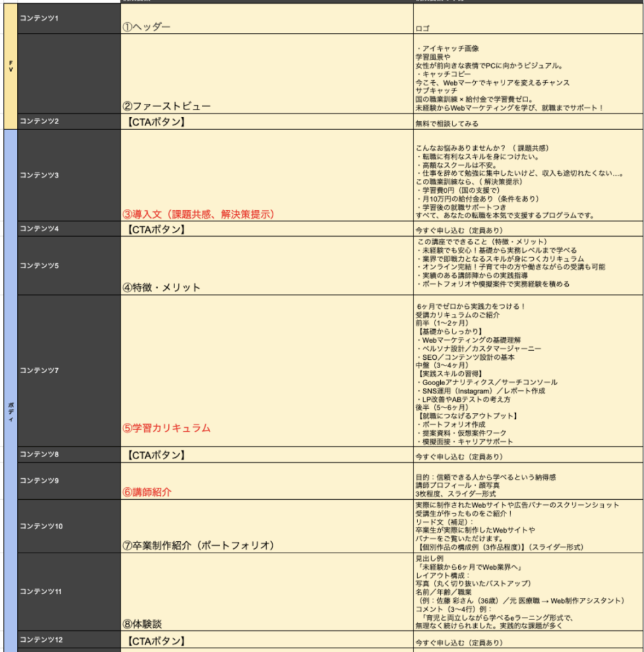This screenshot has height=652, width=644.
Task: Click the red ③導入文 cell
Action: click(266, 175)
